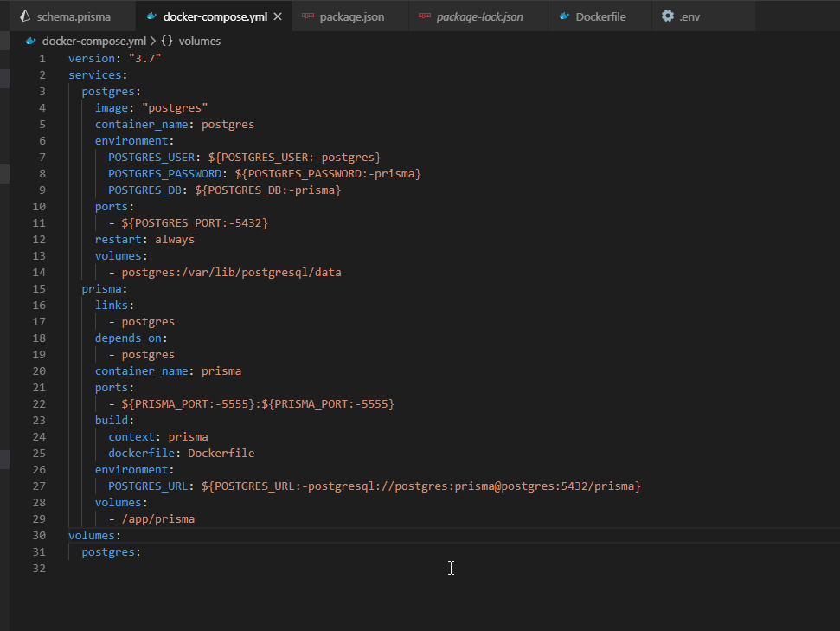Click the postgres volume name on line 31
Viewport: 840px width, 631px height.
click(108, 551)
